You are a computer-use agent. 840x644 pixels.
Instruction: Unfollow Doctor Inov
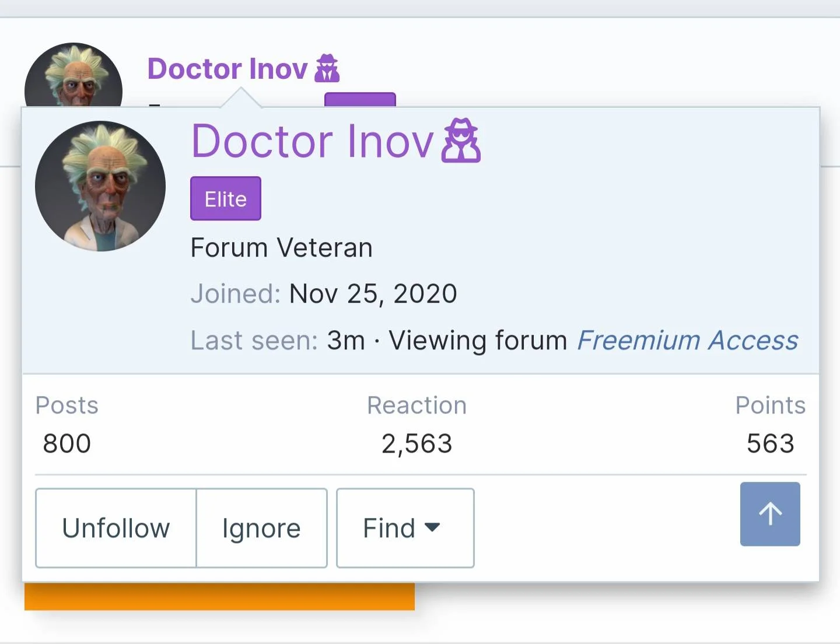pos(116,528)
